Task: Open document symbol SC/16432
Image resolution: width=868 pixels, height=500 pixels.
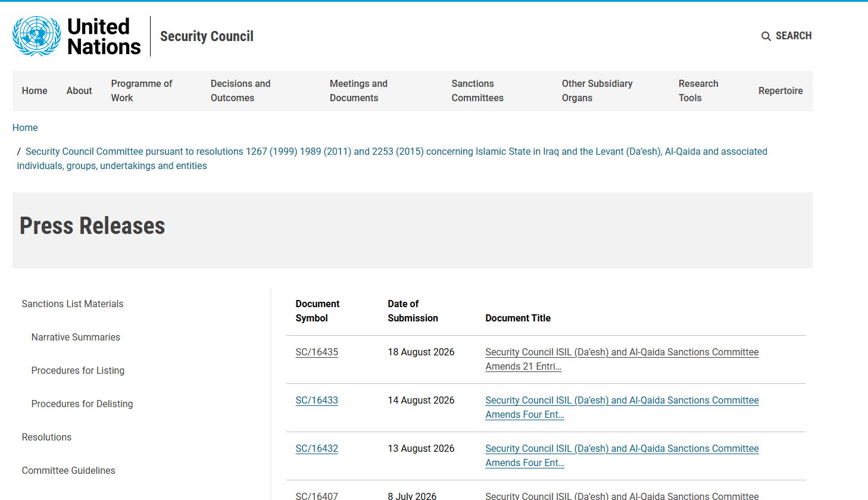Action: tap(317, 449)
